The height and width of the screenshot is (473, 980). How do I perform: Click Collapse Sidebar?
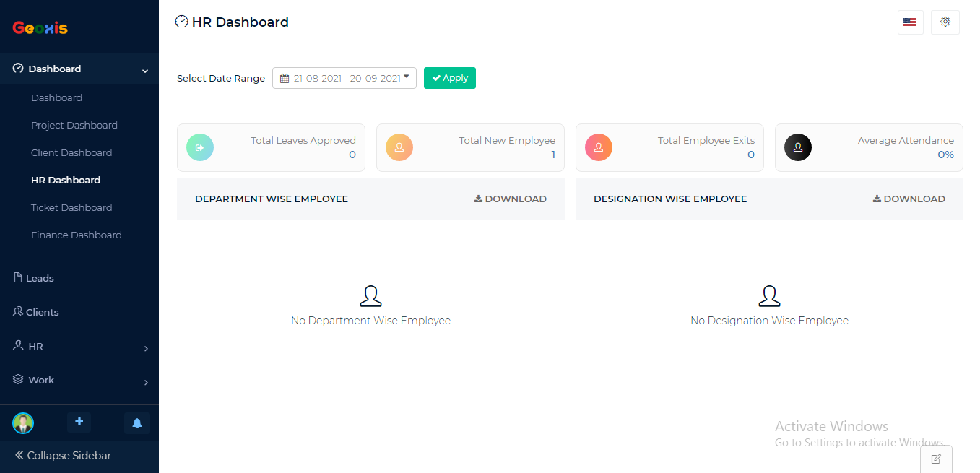point(63,456)
